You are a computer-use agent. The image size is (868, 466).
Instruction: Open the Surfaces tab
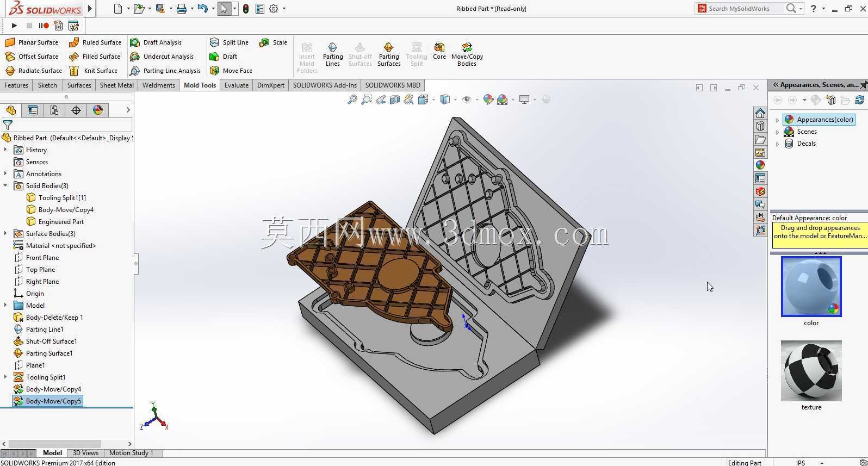tap(79, 85)
